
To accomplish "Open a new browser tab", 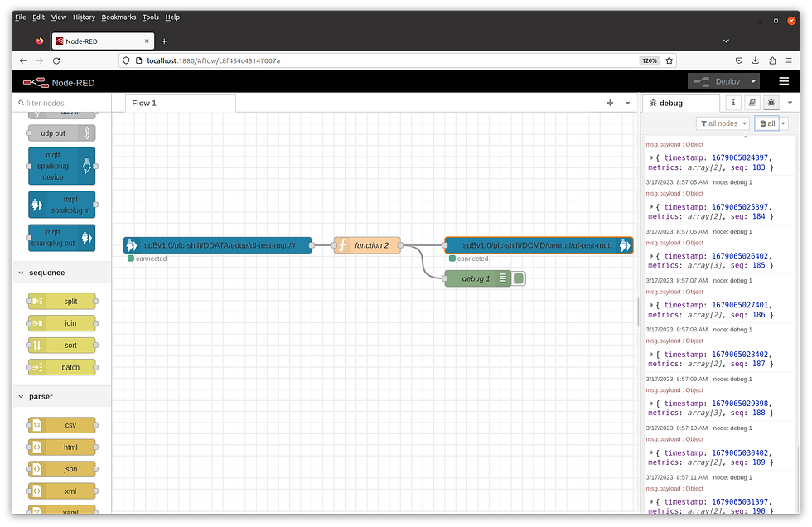I will click(164, 41).
